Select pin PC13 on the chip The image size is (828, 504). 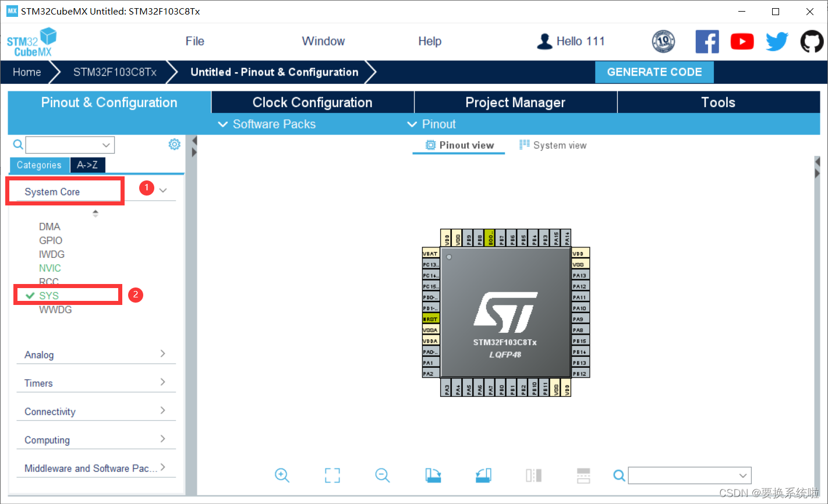[x=431, y=264]
